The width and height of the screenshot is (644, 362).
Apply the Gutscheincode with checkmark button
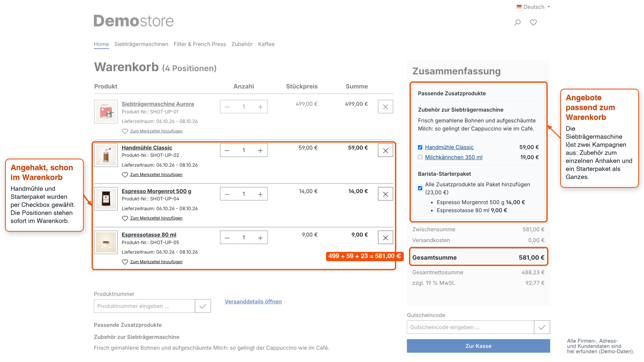coord(542,327)
